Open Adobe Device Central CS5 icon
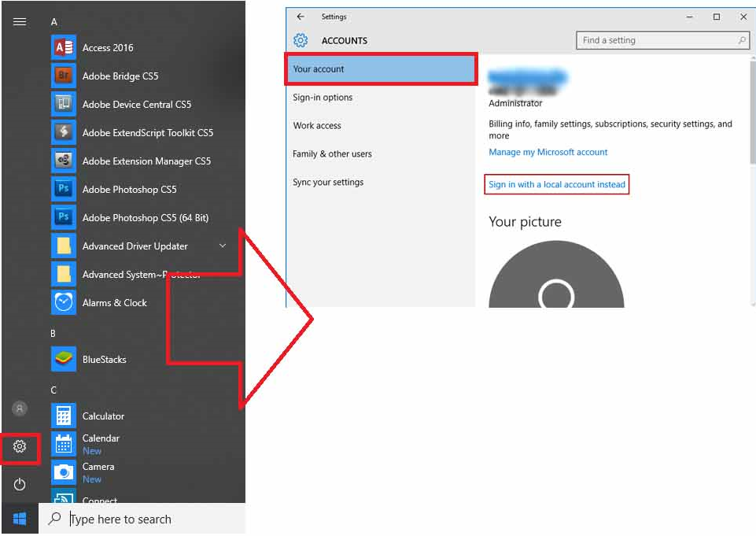This screenshot has width=756, height=536. [x=64, y=104]
